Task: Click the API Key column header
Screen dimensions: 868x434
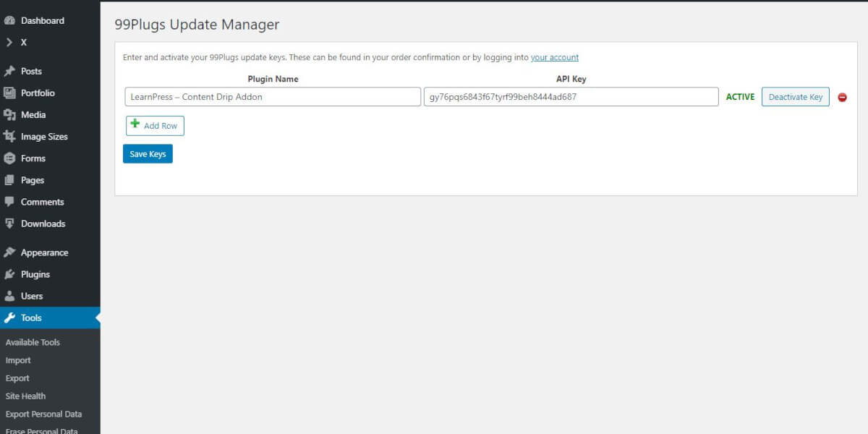Action: point(571,79)
